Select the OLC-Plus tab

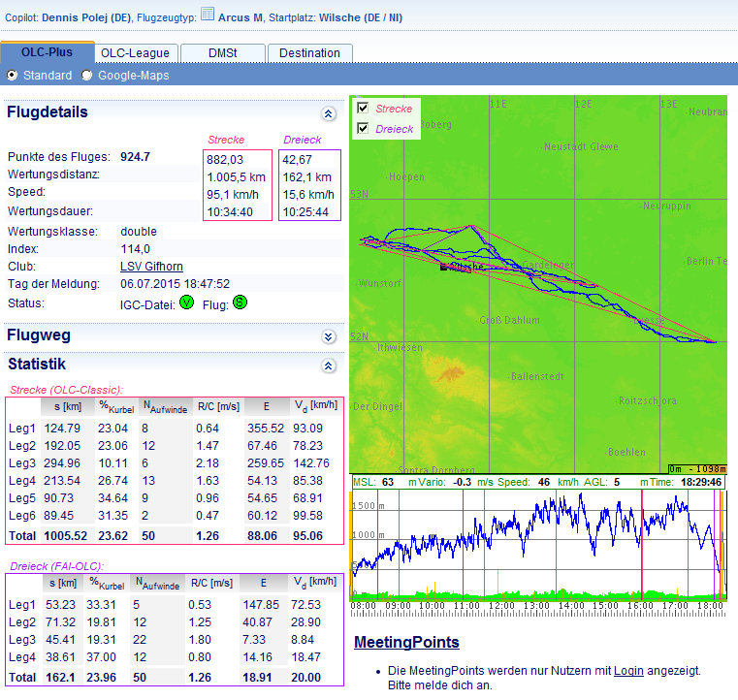(x=47, y=52)
